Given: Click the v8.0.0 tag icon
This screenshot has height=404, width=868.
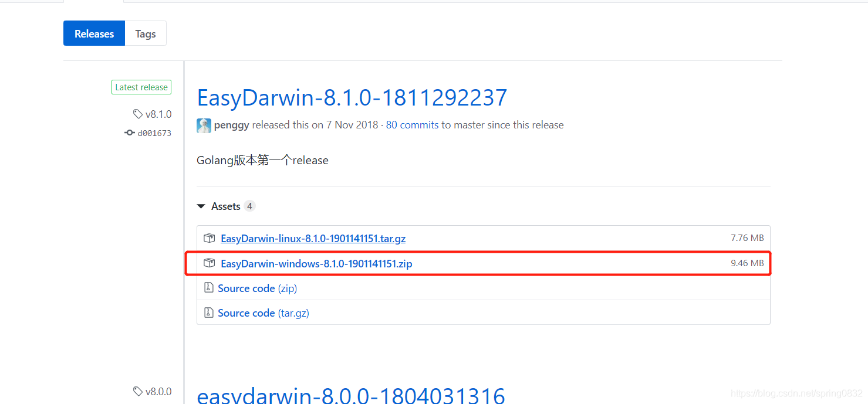Looking at the screenshot, I should [x=138, y=391].
